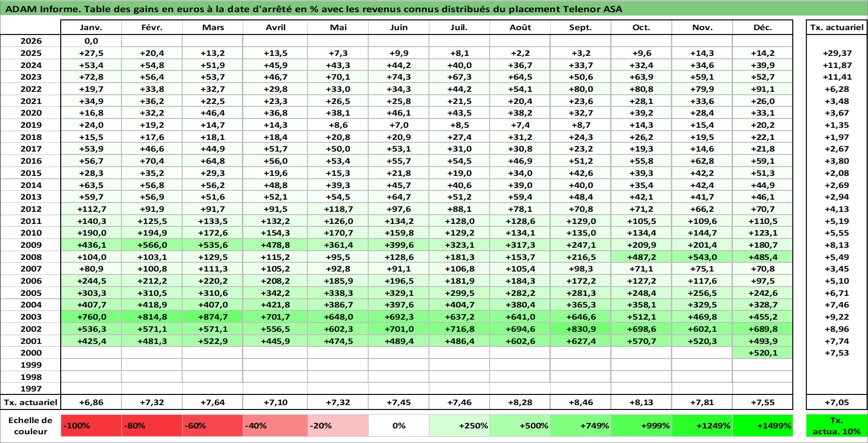868x443 pixels.
Task: Select the 2025 row label
Action: pyautogui.click(x=31, y=53)
